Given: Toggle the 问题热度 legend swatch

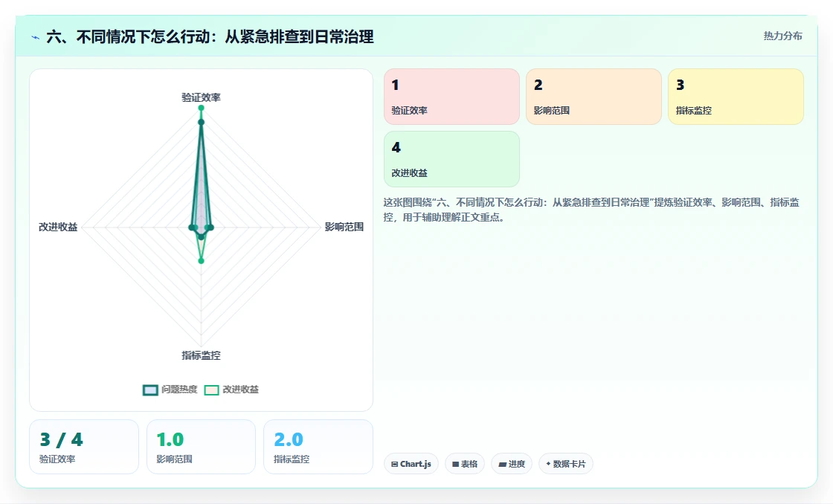Looking at the screenshot, I should [x=150, y=390].
